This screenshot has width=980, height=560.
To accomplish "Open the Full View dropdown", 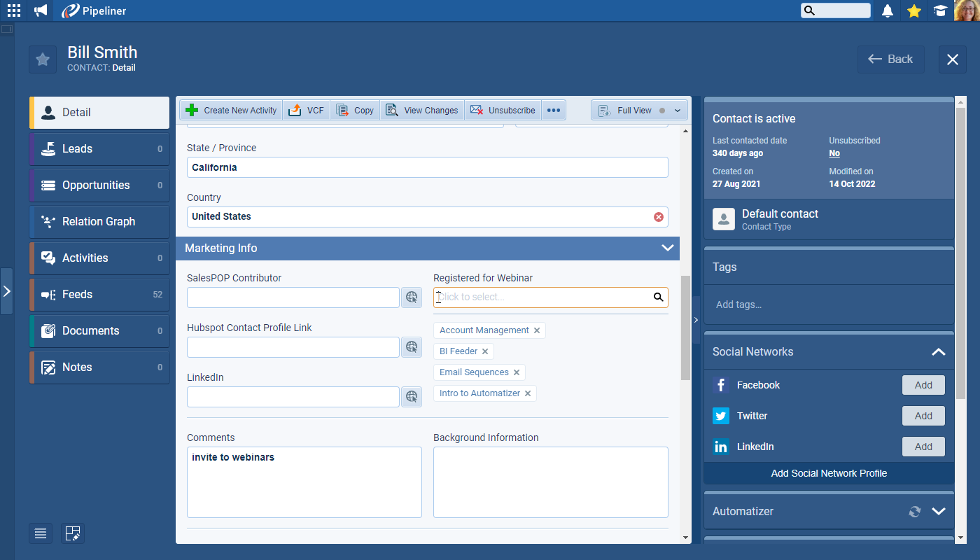I will (x=677, y=111).
